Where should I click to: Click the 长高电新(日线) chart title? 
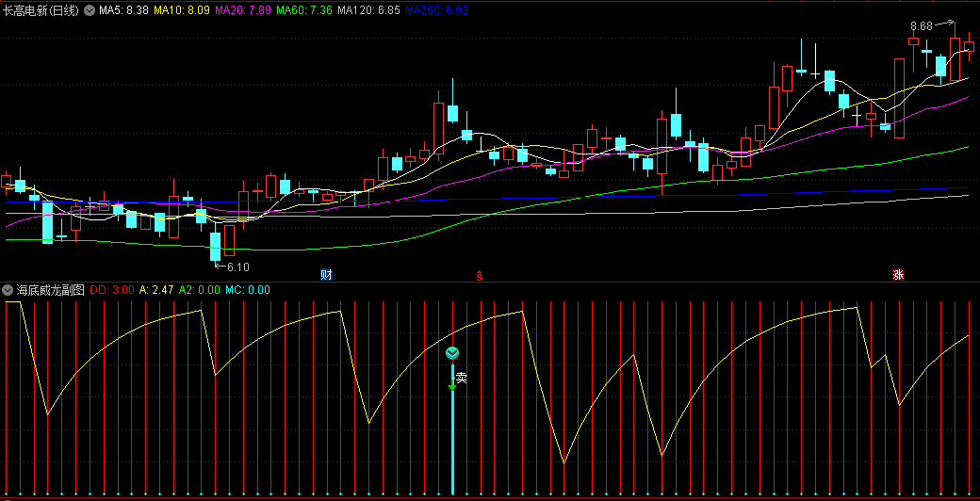(41, 10)
